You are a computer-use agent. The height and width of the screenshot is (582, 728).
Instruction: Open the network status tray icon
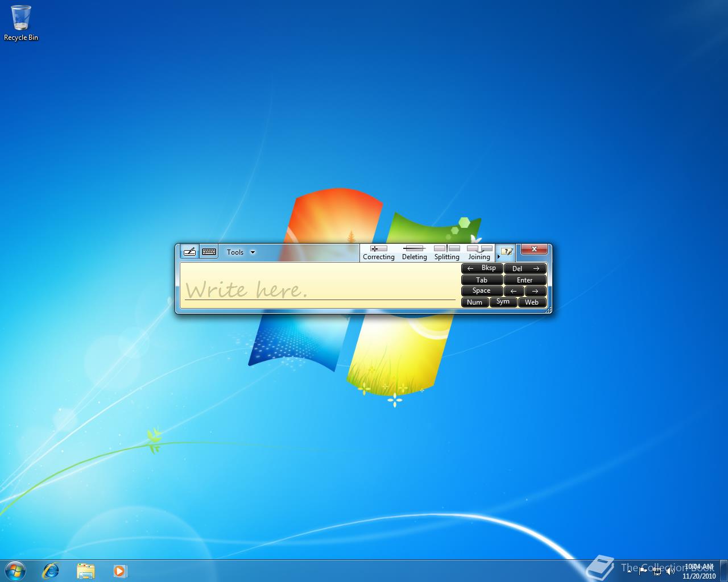(657, 571)
